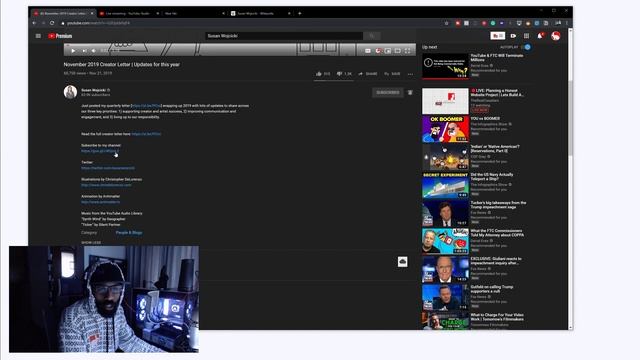Focus the YouTube search box
640x360 pixels.
pyautogui.click(x=284, y=36)
